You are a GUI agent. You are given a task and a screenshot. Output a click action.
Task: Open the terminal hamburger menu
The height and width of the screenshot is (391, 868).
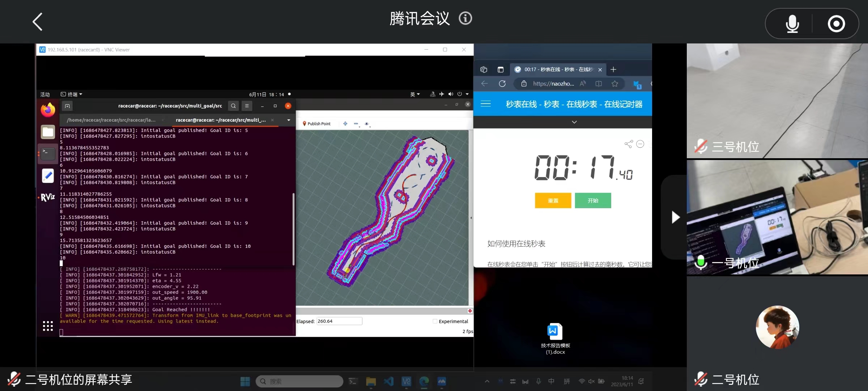pos(247,106)
